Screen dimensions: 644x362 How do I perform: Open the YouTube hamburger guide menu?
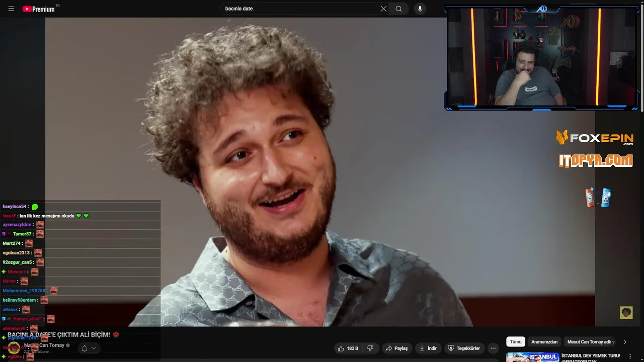point(11,9)
